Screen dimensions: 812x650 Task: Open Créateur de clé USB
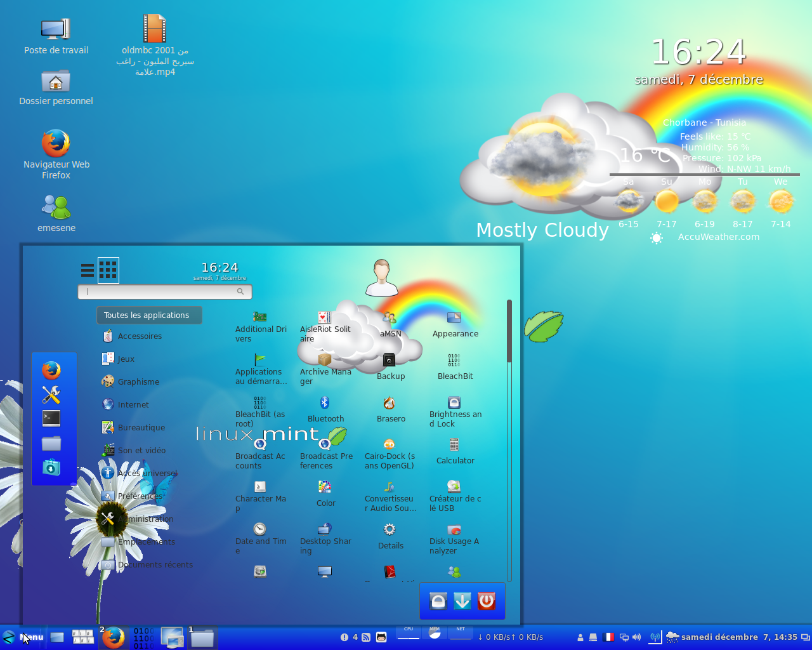click(455, 497)
